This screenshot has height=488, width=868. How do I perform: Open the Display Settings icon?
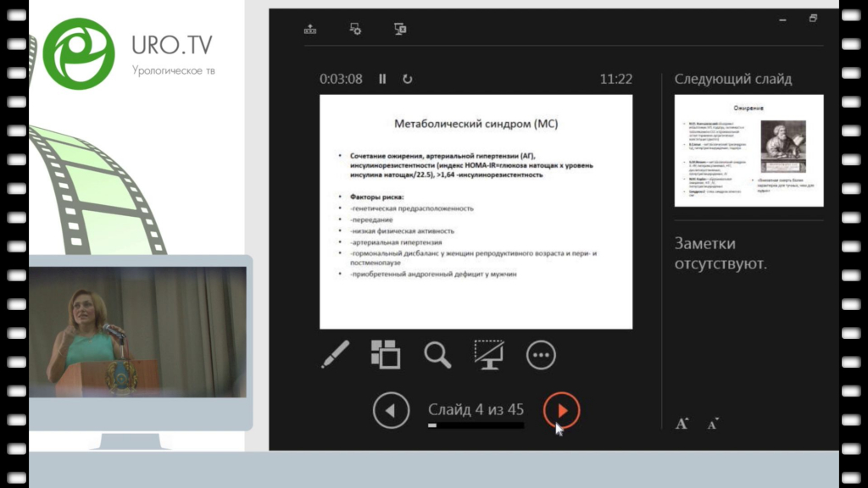[x=356, y=29]
